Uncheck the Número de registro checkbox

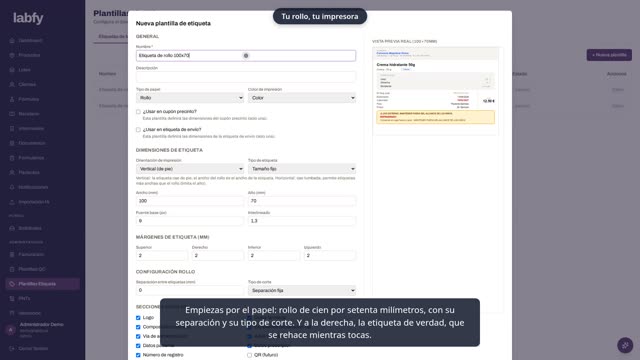(x=138, y=355)
